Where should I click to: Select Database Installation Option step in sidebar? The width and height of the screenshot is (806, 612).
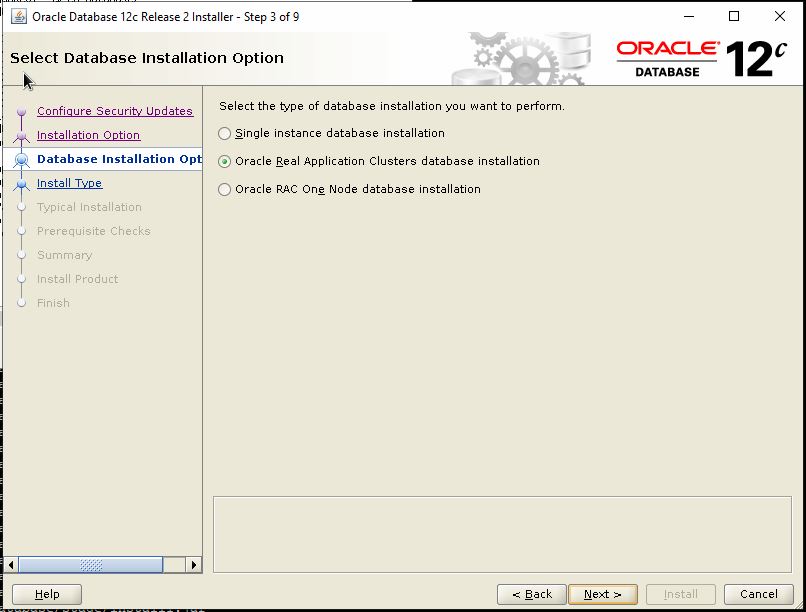tap(119, 159)
